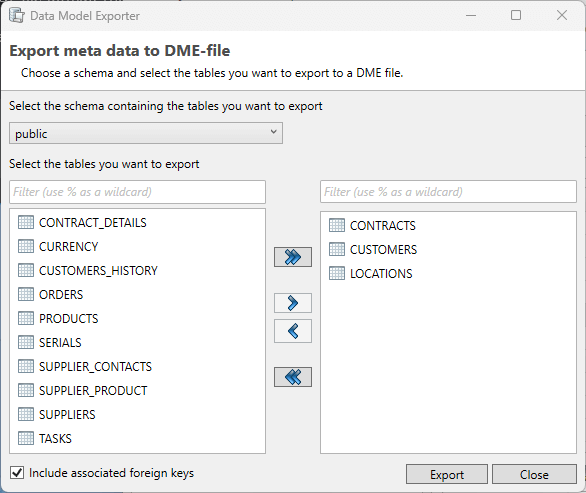Click the add-all-tables double right arrow button
Viewport: 586px width, 493px height.
[x=293, y=257]
